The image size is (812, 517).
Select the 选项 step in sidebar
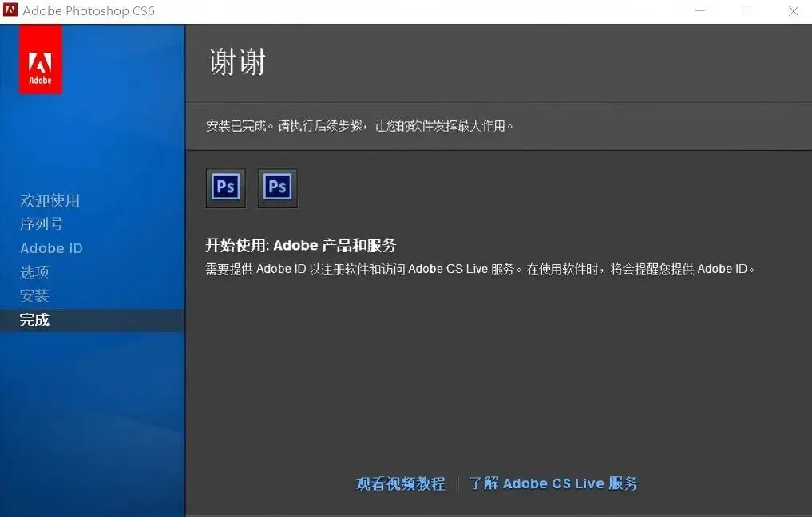34,272
